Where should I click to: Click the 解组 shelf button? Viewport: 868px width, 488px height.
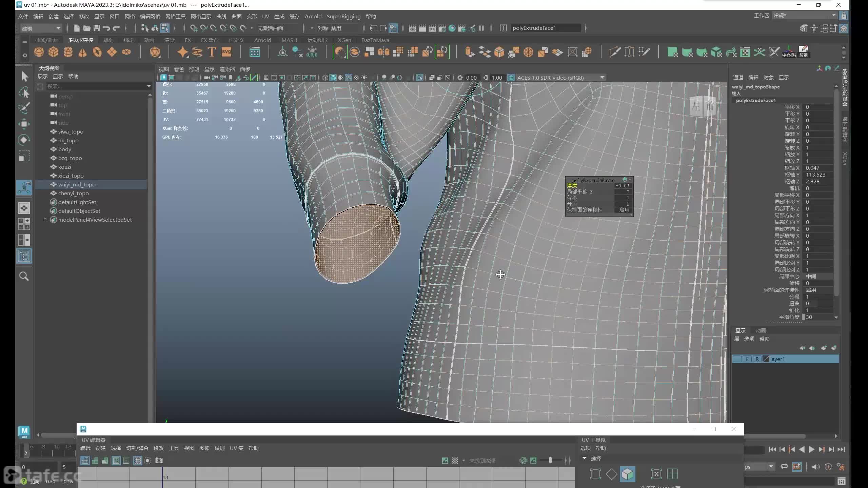pos(804,52)
